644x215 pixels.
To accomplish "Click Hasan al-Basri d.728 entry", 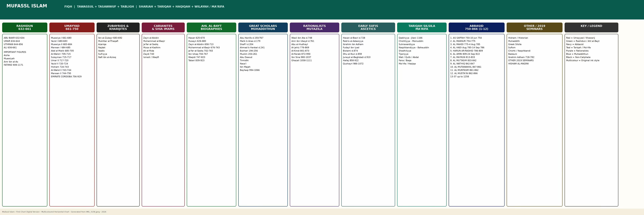I will point(354,38).
